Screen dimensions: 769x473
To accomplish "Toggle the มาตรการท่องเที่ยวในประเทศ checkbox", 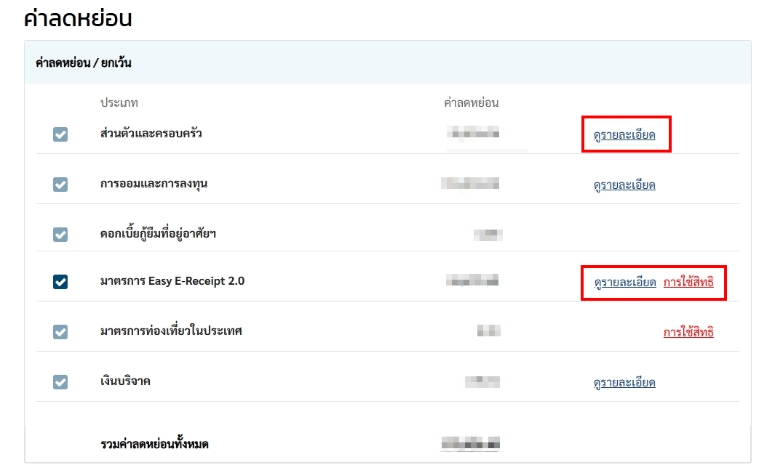I will [x=60, y=332].
